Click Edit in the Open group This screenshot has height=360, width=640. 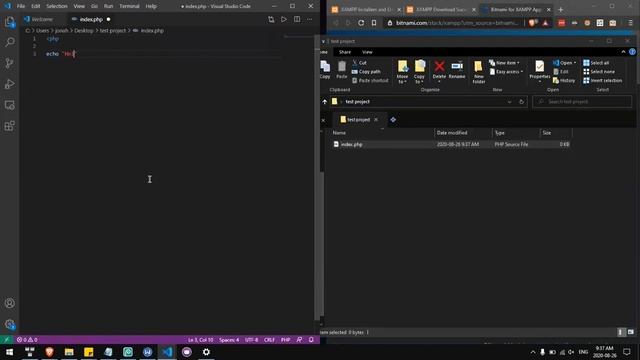(561, 72)
